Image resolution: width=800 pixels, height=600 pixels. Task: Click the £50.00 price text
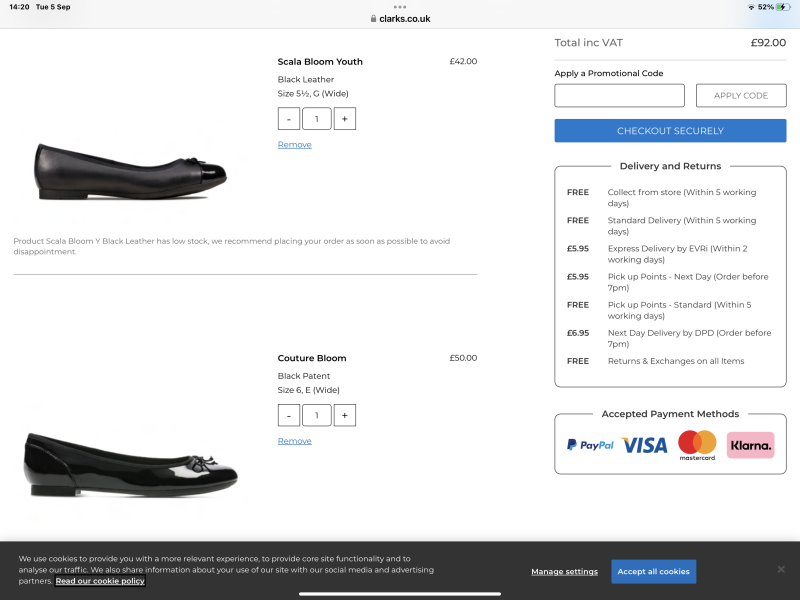[x=463, y=358]
